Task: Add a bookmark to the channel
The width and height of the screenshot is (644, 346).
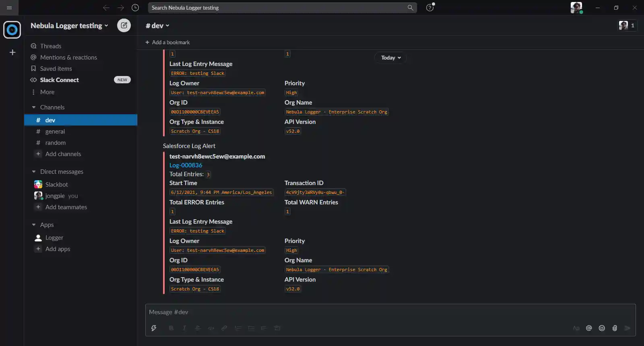Action: (167, 42)
